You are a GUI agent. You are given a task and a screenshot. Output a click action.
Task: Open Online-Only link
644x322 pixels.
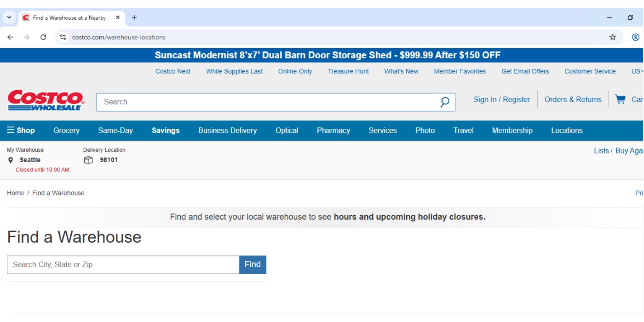(x=295, y=71)
